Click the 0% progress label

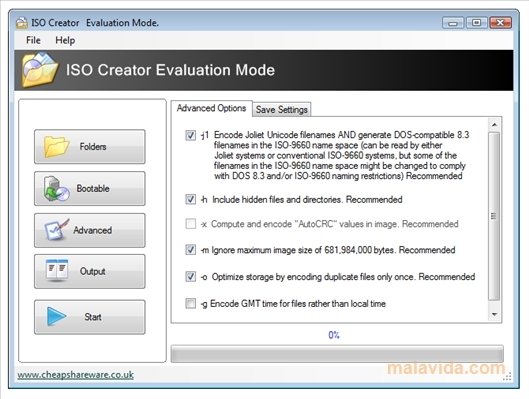(x=334, y=335)
